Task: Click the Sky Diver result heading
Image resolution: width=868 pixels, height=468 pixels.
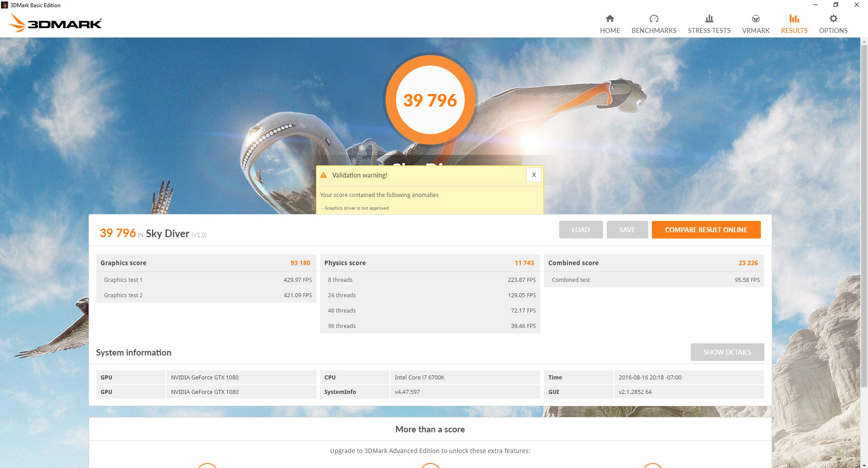Action: point(167,234)
